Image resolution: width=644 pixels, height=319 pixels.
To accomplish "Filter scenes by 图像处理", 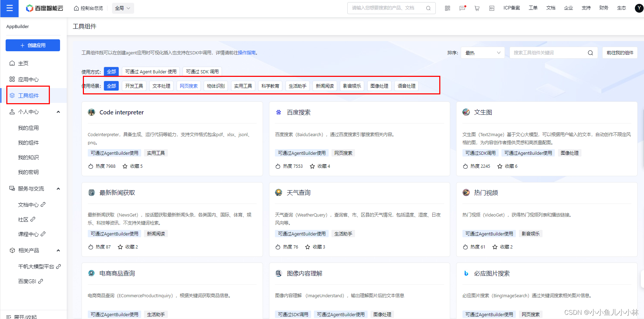I will pyautogui.click(x=379, y=86).
